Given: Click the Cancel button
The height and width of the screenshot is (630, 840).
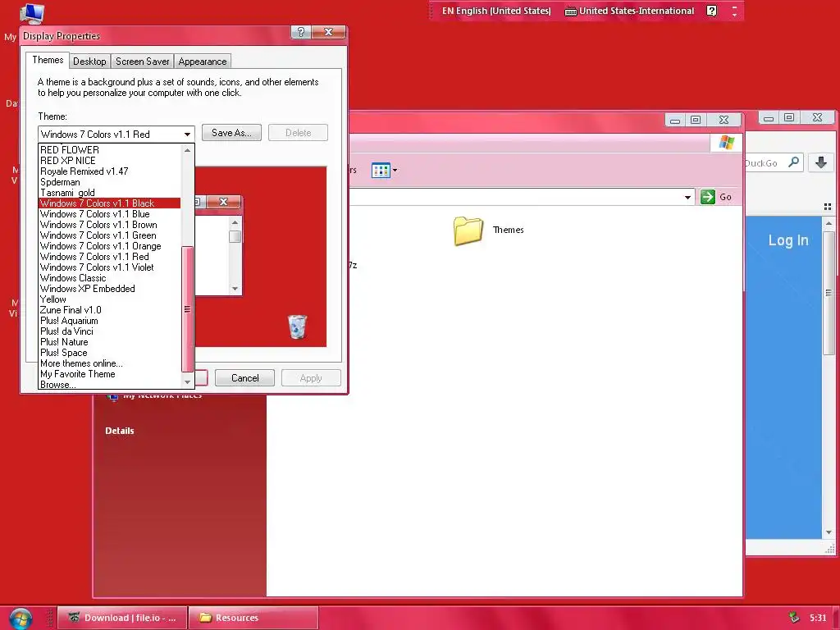Looking at the screenshot, I should point(244,378).
